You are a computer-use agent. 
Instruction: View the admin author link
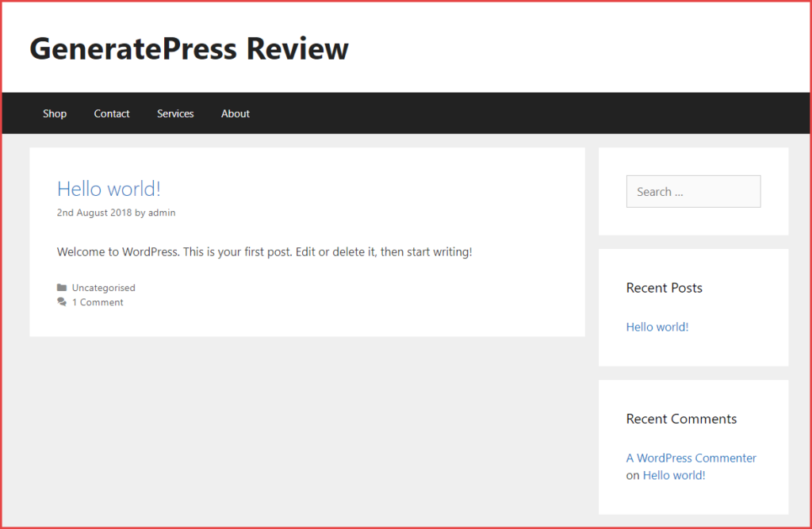click(x=162, y=213)
